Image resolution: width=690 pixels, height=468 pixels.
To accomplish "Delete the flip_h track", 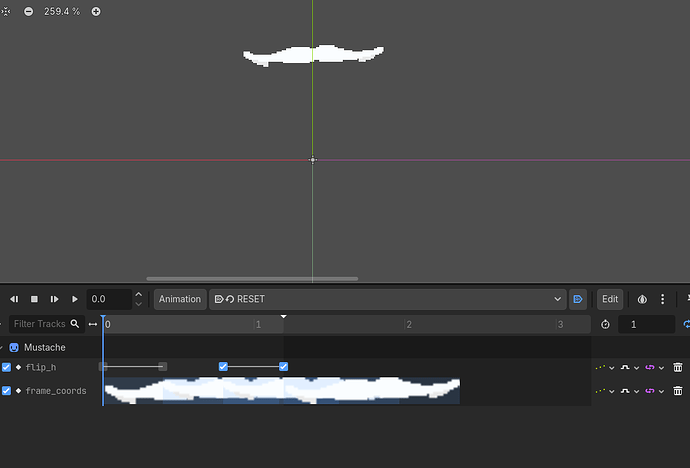I will coord(678,367).
